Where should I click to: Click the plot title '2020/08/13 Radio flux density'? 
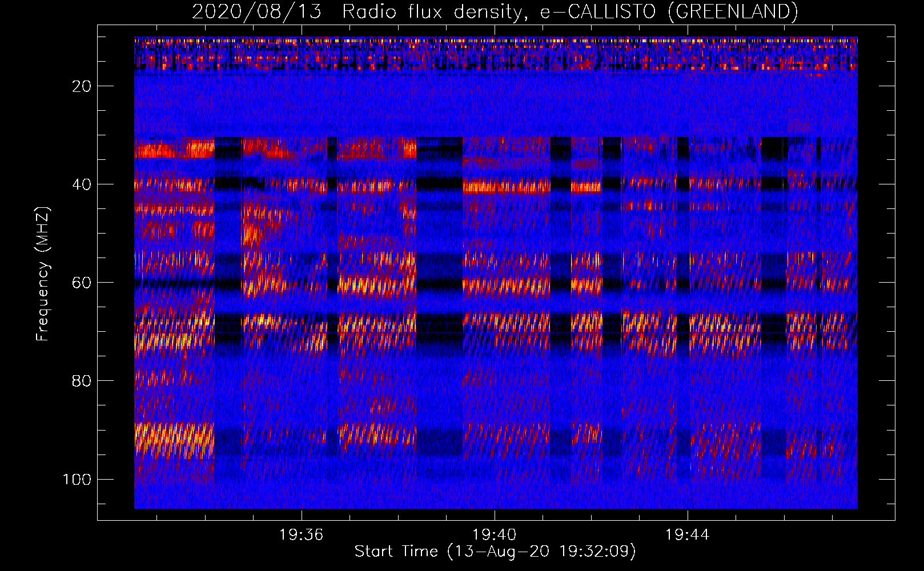pyautogui.click(x=495, y=11)
